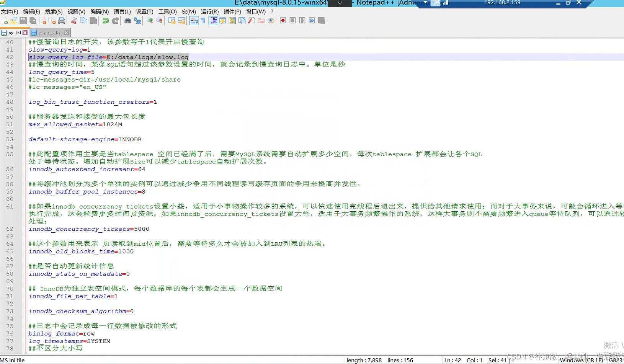This screenshot has width=624, height=364.
Task: Toggle word wrap in the toolbar
Action: coord(194,21)
